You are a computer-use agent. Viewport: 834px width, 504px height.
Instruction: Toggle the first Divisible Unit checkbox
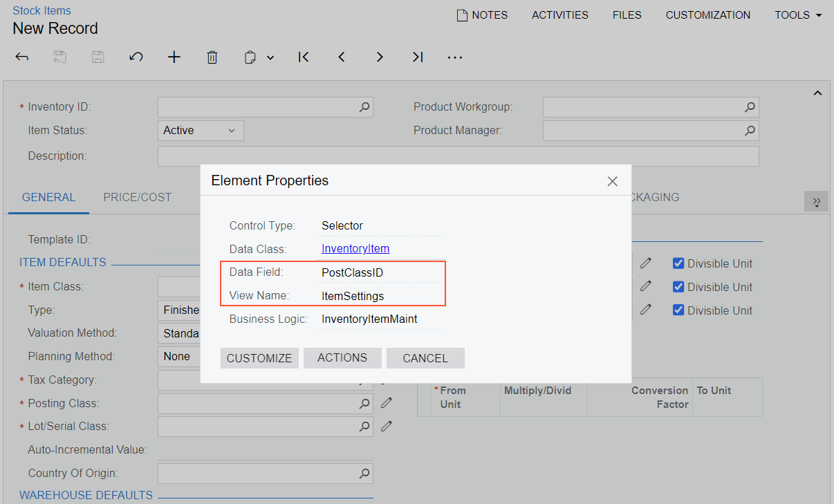point(678,263)
